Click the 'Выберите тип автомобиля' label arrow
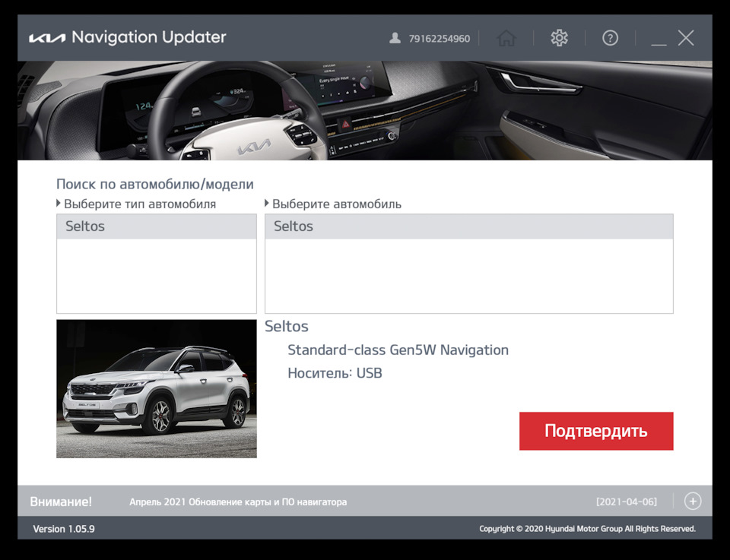This screenshot has height=560, width=730. [x=59, y=203]
